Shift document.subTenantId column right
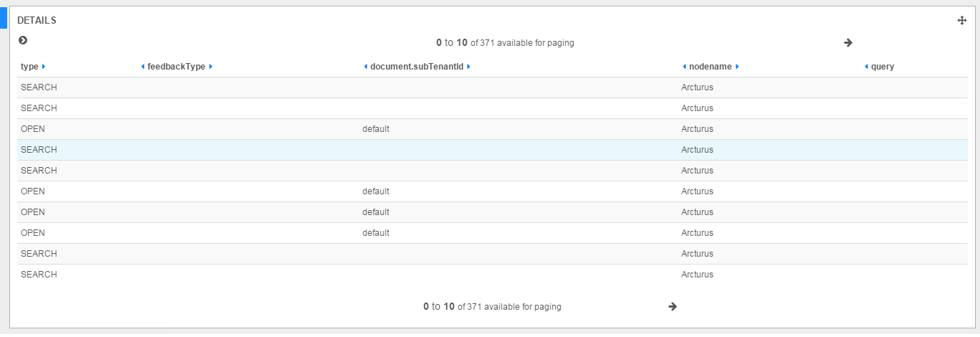980x337 pixels. click(x=469, y=67)
